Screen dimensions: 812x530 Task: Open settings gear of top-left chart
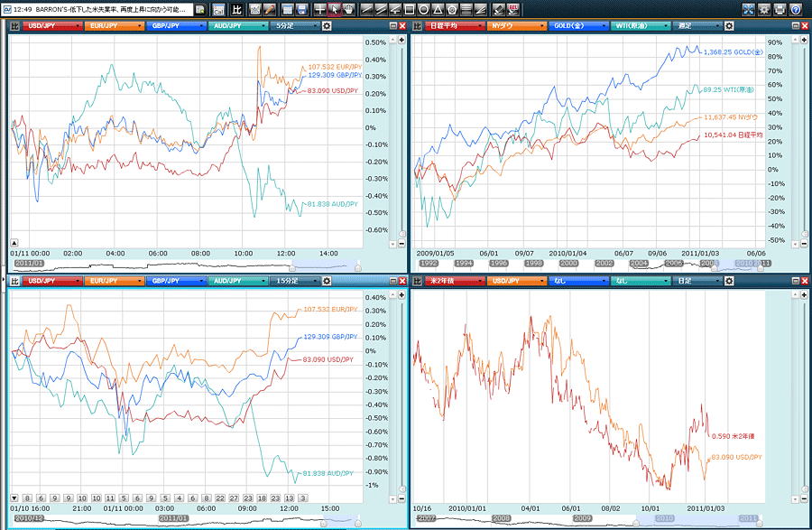tap(327, 26)
